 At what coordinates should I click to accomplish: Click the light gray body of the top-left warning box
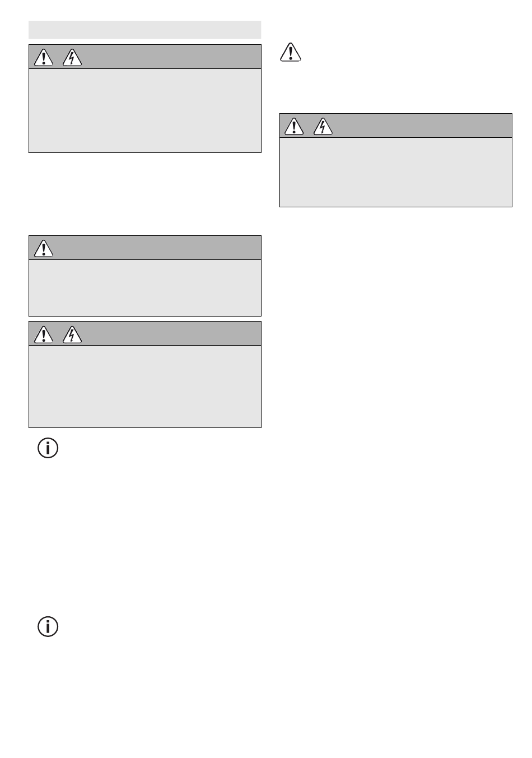[145, 110]
